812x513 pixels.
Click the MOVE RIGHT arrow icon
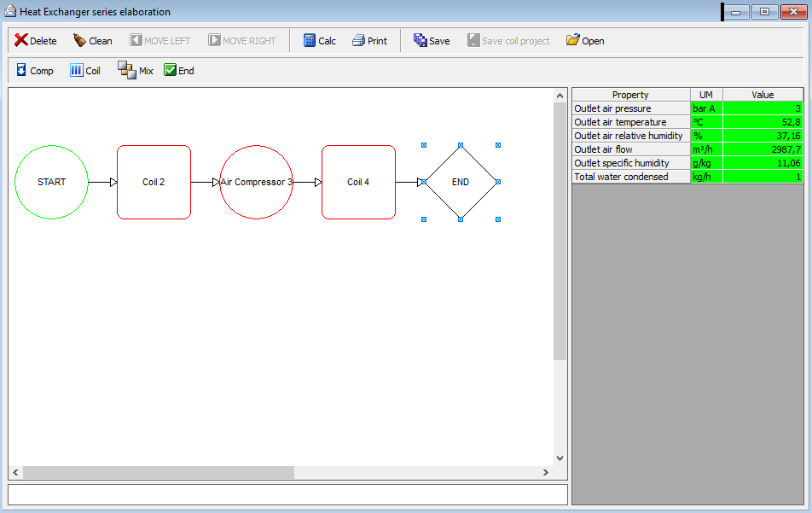pyautogui.click(x=214, y=40)
